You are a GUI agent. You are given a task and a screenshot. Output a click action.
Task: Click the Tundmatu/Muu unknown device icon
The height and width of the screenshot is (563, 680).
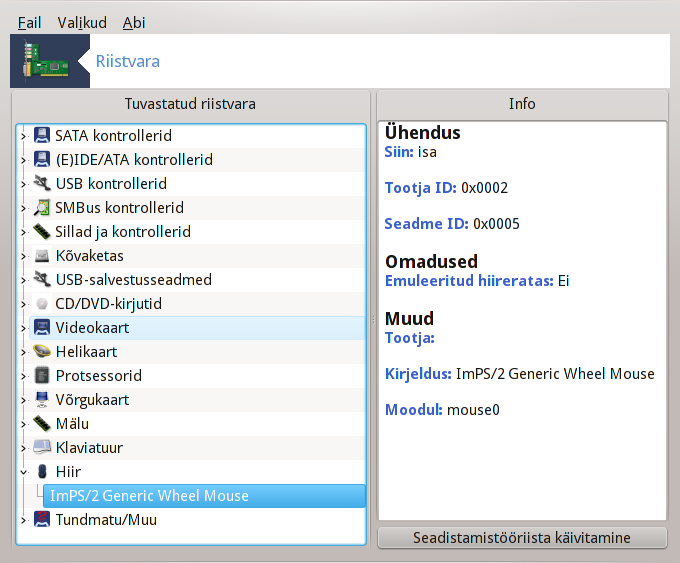tap(42, 519)
